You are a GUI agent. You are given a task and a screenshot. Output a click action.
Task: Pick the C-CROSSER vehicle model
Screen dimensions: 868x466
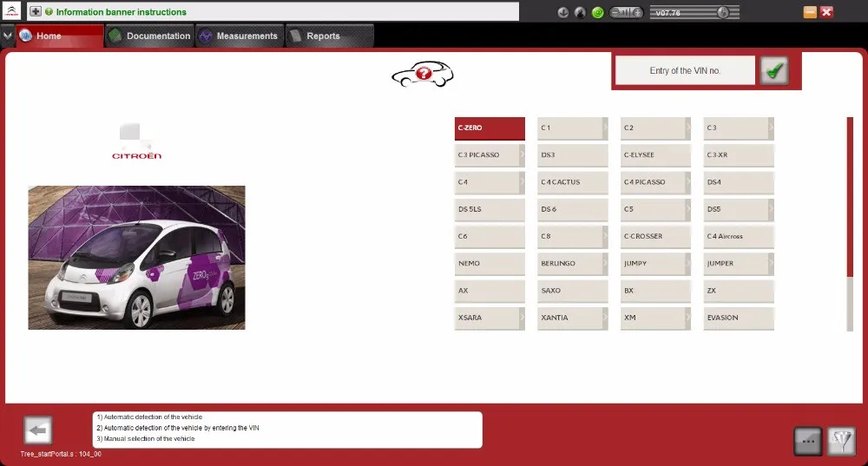pyautogui.click(x=655, y=236)
